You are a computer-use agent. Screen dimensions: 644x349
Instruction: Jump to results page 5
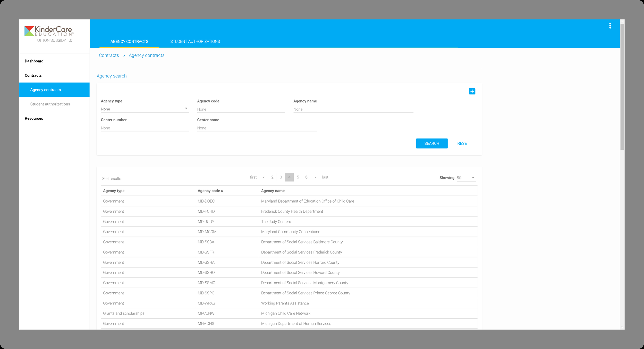pos(298,177)
